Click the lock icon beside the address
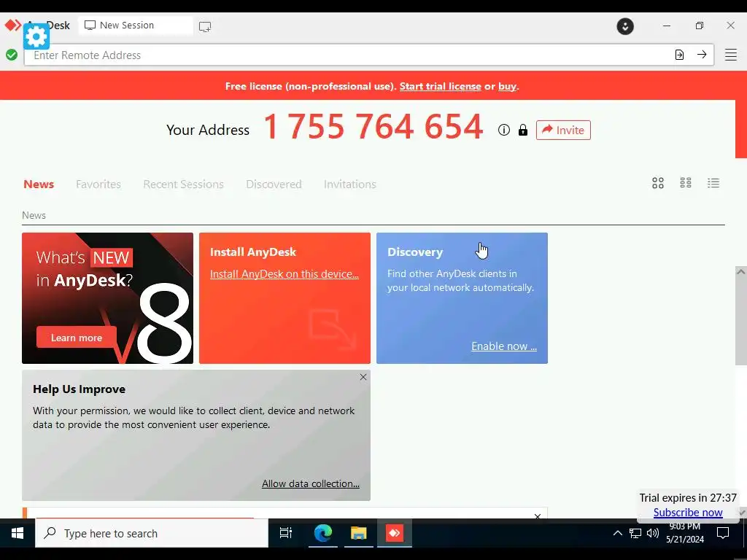Screen dimensions: 747x560 (522, 130)
